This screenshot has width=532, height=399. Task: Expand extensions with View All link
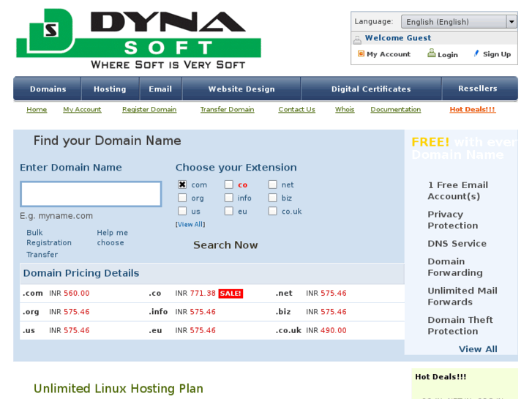pos(190,225)
